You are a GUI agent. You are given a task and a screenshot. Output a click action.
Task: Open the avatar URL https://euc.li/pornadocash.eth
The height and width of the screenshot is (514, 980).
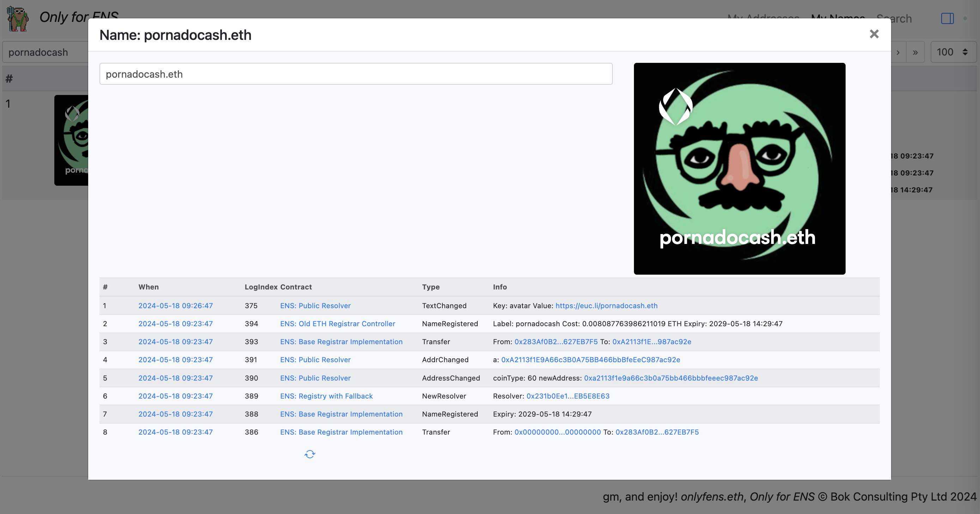[x=606, y=305]
